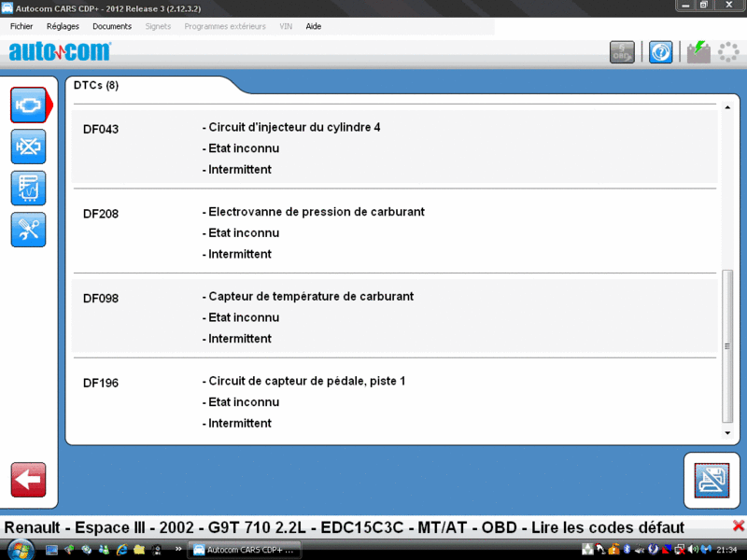This screenshot has width=747, height=560.
Task: Expand the quick launch chevron
Action: (x=178, y=549)
